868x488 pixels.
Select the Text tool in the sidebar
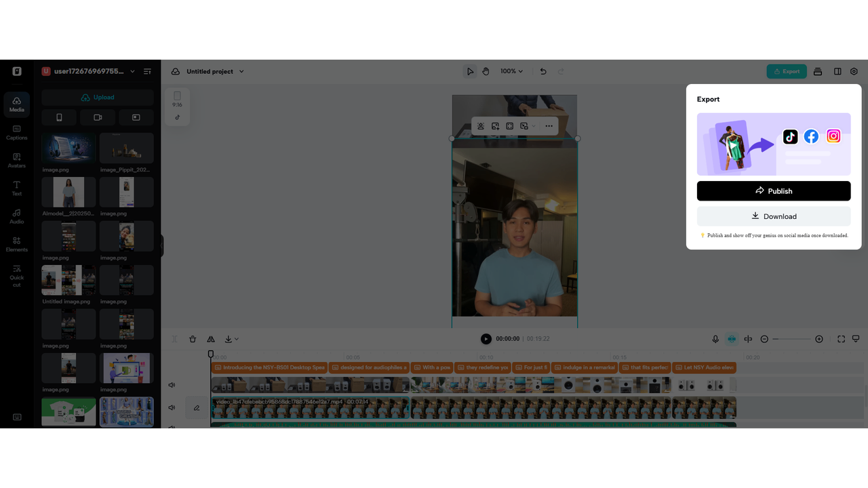tap(16, 188)
